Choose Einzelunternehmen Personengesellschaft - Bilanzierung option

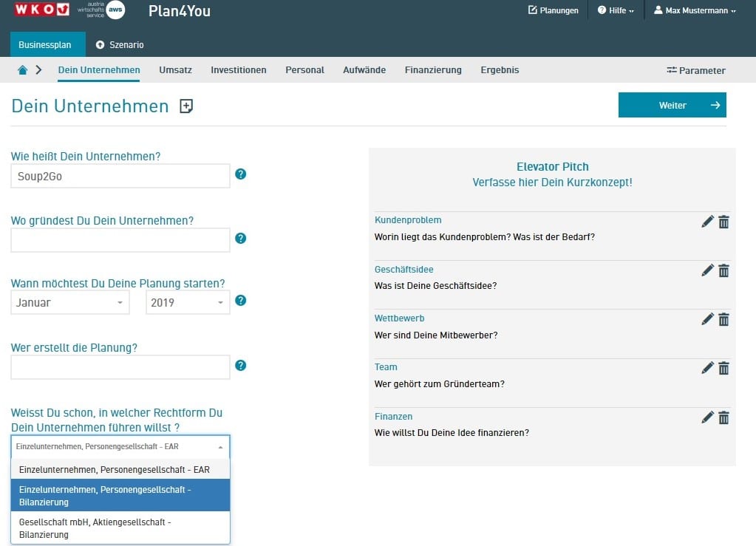click(120, 496)
